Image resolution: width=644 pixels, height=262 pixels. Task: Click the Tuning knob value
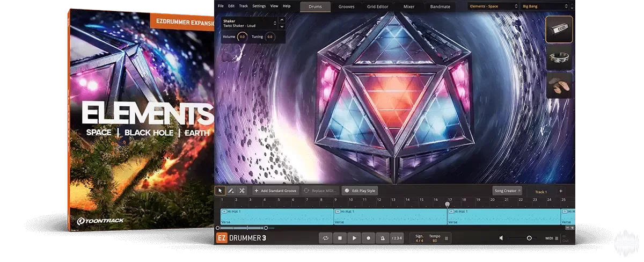pyautogui.click(x=269, y=37)
